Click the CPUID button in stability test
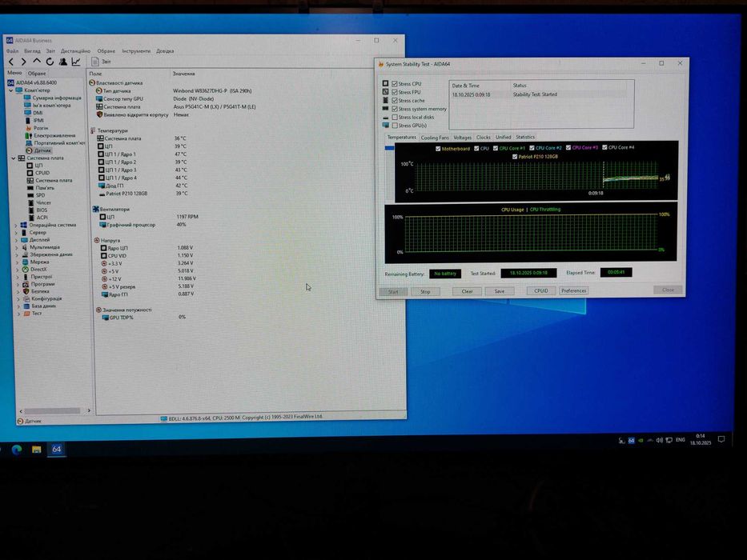Screen dimensions: 747x560 540,290
